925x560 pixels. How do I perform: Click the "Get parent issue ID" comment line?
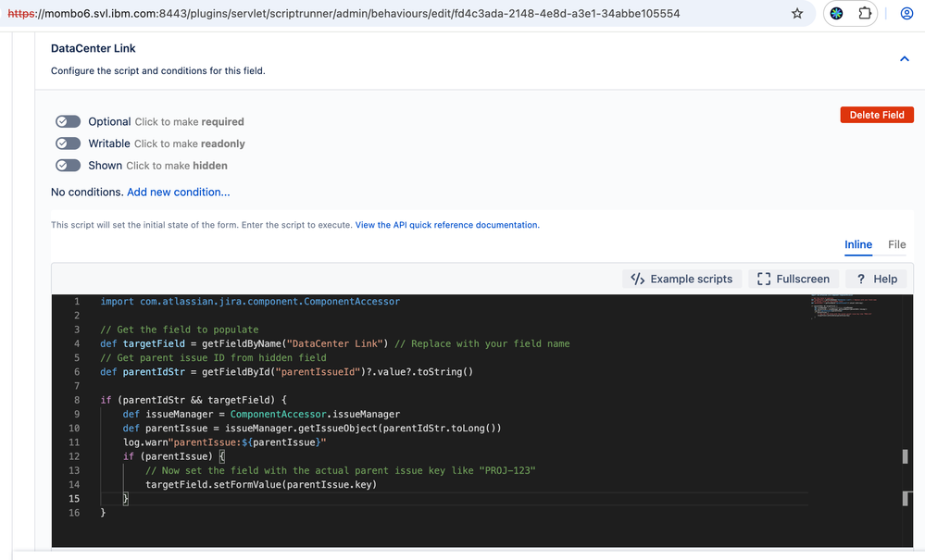coord(213,358)
